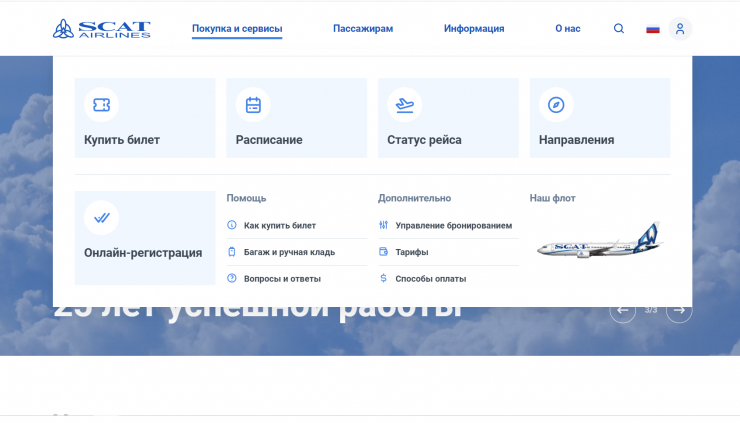Open Багаж и ручная кладь link

289,252
